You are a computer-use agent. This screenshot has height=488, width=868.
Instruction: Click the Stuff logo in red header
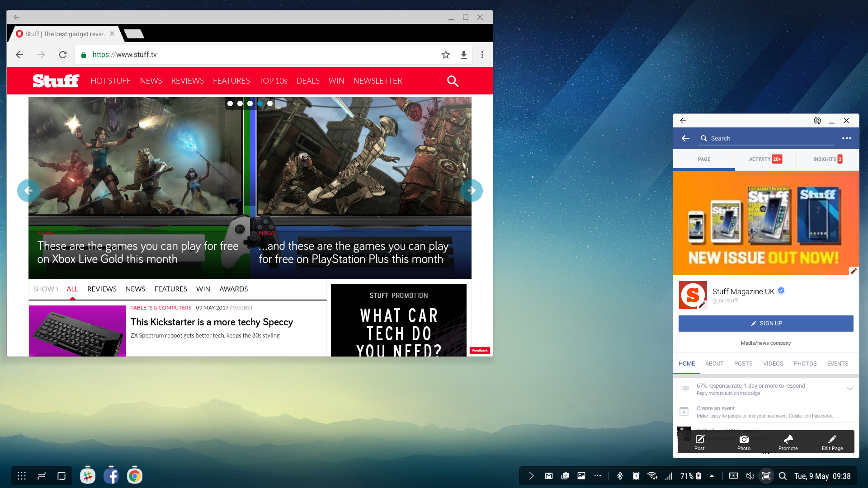point(56,80)
